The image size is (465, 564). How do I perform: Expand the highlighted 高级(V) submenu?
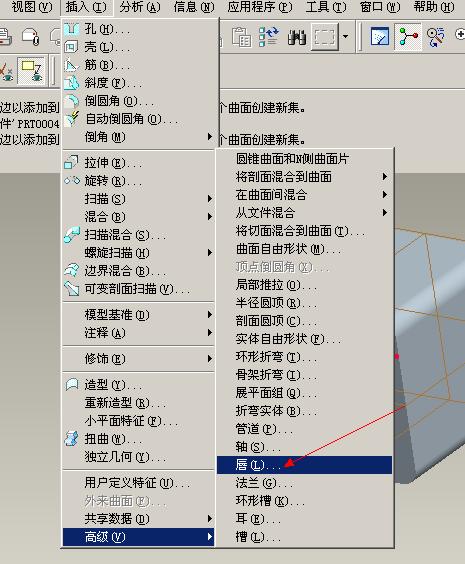coord(139,537)
